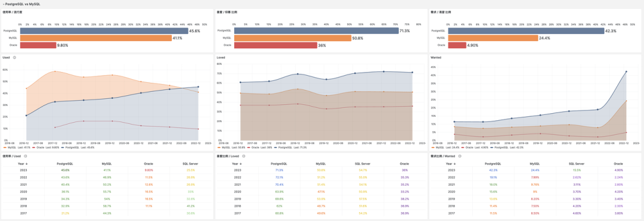The image size is (644, 221).
Task: Select the PostgreSQL 71.3% loved bar
Action: click(x=316, y=31)
